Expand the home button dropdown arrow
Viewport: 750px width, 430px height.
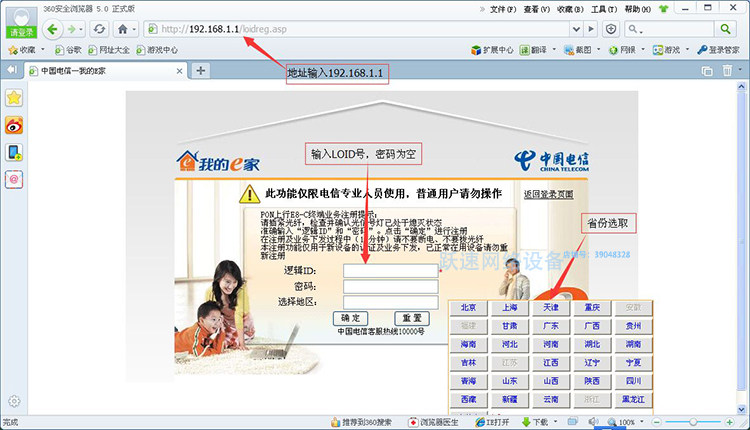134,30
